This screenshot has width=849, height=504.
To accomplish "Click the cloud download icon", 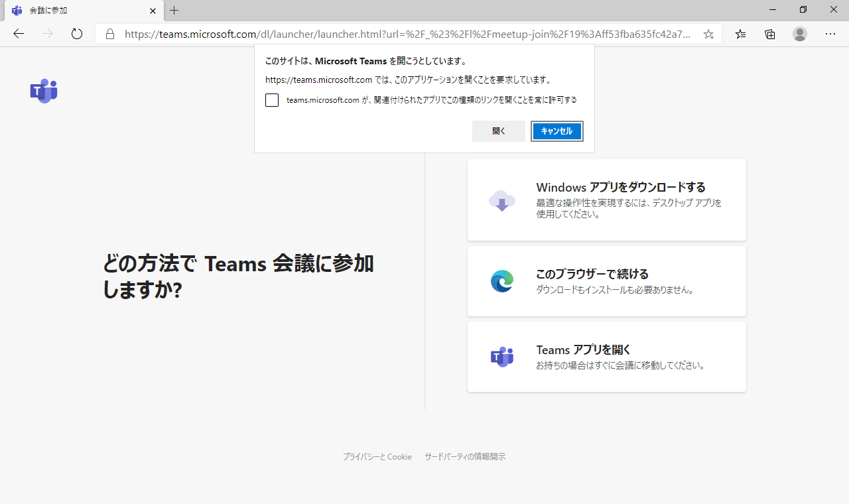I will coord(502,200).
